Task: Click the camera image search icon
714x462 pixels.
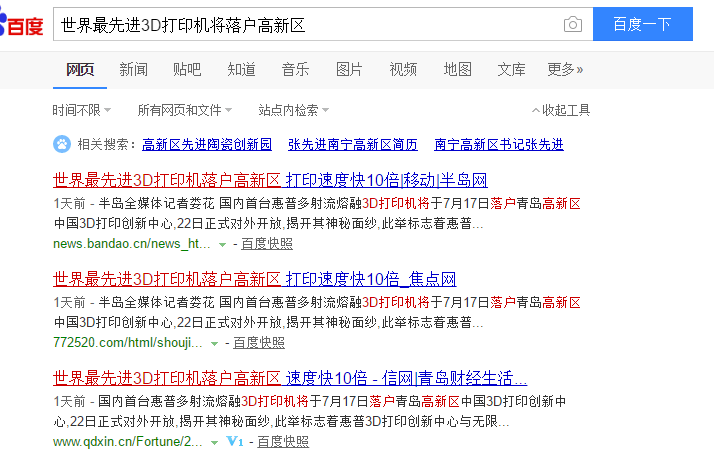Action: 572,24
